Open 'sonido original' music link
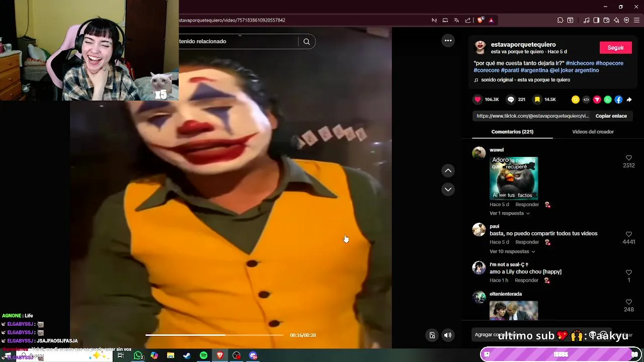This screenshot has width=644, height=362. click(x=525, y=80)
